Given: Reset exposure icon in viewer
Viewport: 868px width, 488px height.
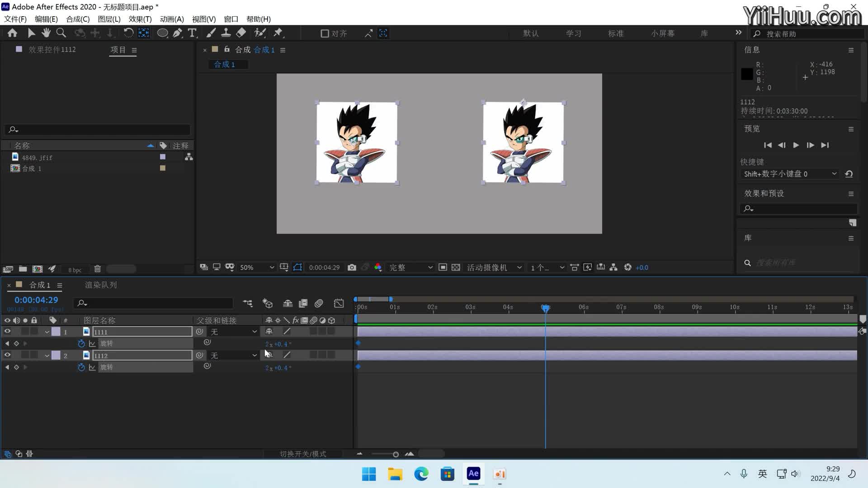Looking at the screenshot, I should 627,267.
